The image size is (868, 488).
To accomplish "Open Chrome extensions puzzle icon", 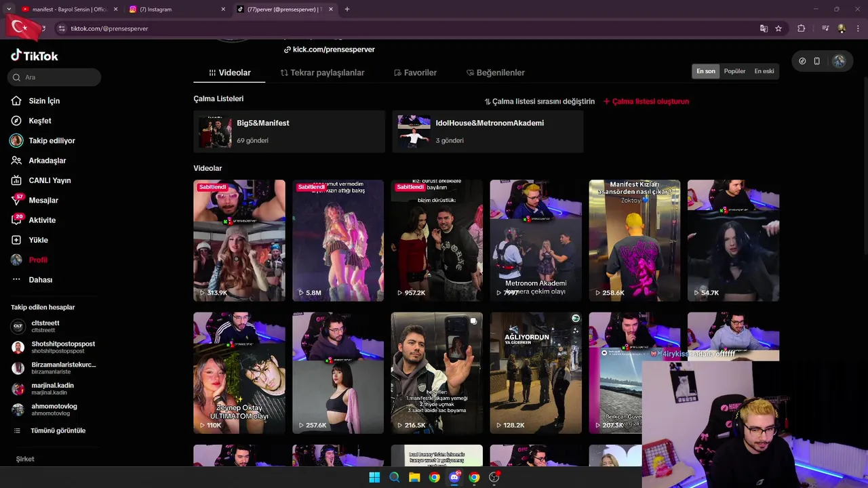I will coord(802,28).
